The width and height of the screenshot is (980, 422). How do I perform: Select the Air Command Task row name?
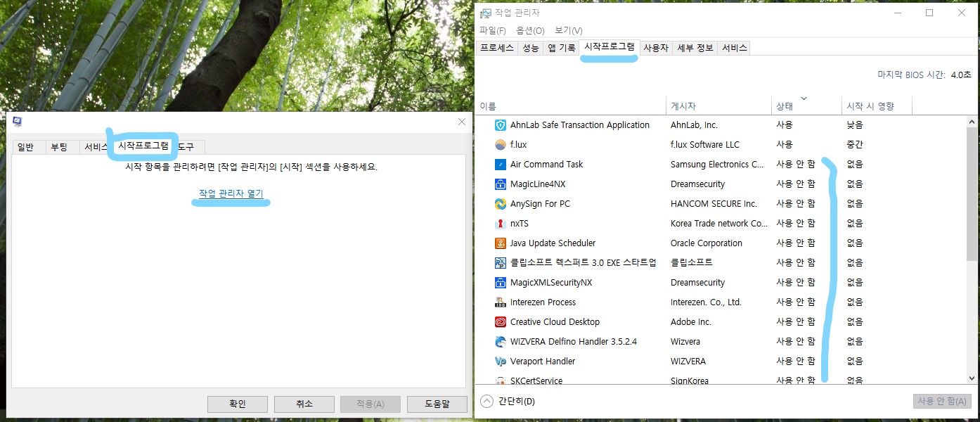pos(546,165)
